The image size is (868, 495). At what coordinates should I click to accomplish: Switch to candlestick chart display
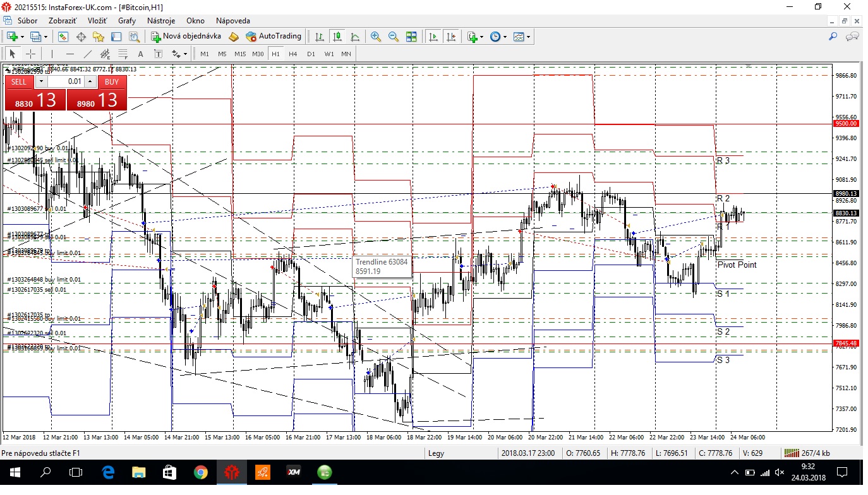[x=337, y=37]
